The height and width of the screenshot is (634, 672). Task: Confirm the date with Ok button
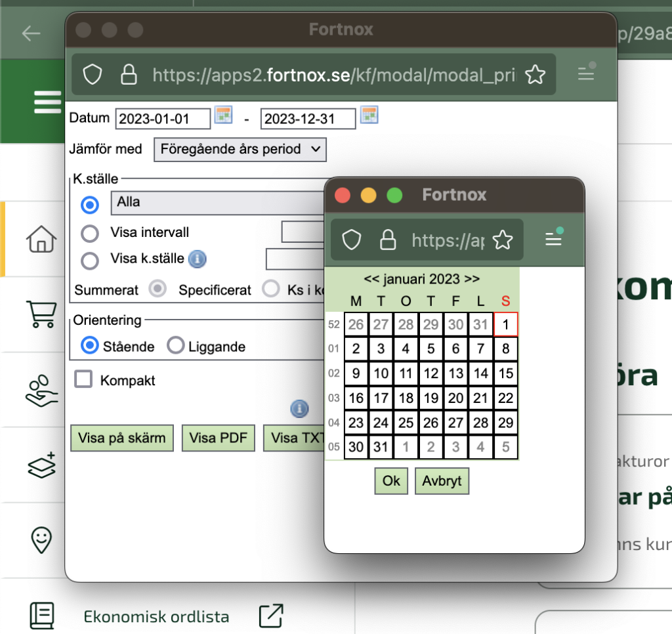pyautogui.click(x=391, y=481)
